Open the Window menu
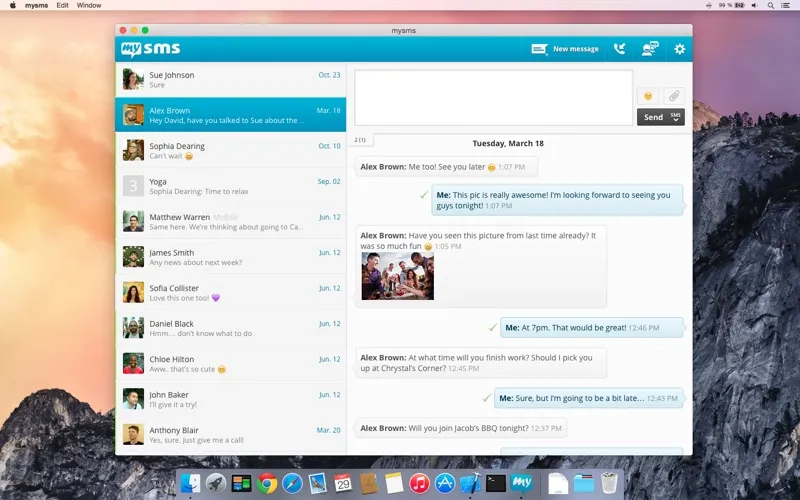 (x=89, y=5)
